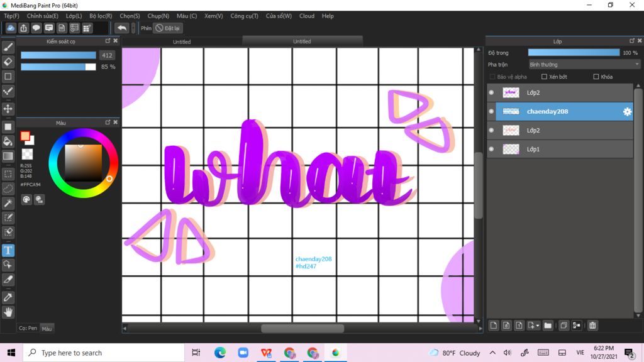
Task: Undock the Màu color panel
Action: (x=108, y=123)
